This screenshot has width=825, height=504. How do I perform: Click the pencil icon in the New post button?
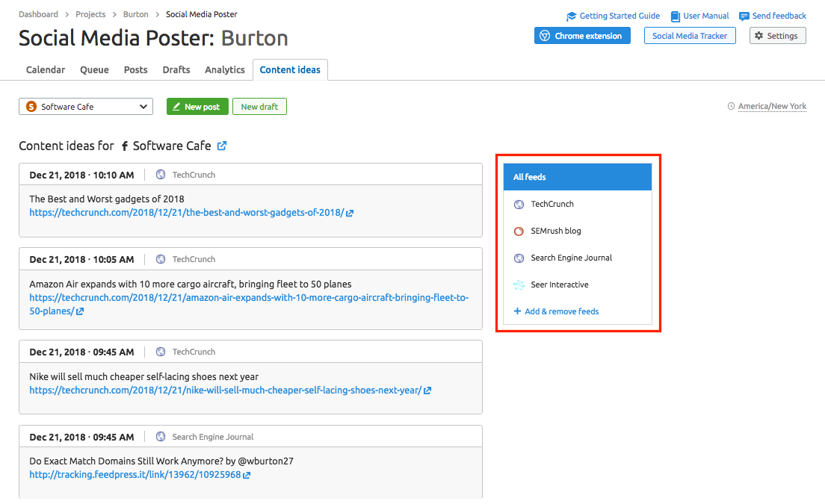click(x=176, y=107)
